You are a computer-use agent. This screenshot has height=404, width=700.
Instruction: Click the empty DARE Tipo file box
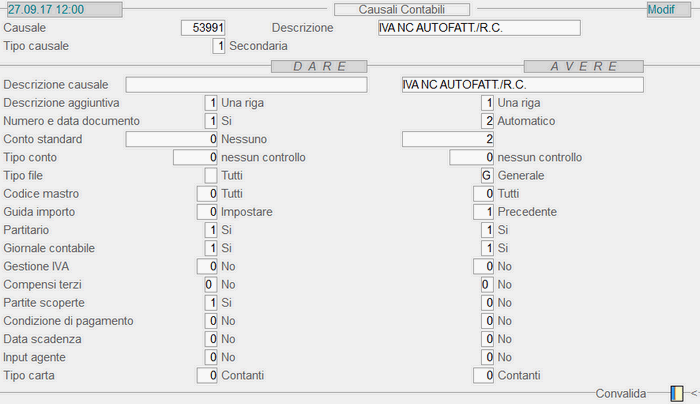click(x=210, y=175)
